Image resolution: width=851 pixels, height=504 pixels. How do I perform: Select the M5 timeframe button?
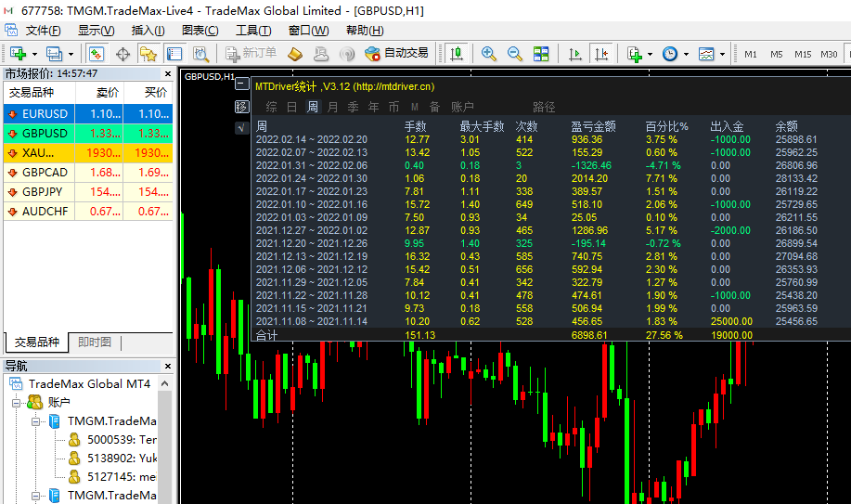point(777,55)
